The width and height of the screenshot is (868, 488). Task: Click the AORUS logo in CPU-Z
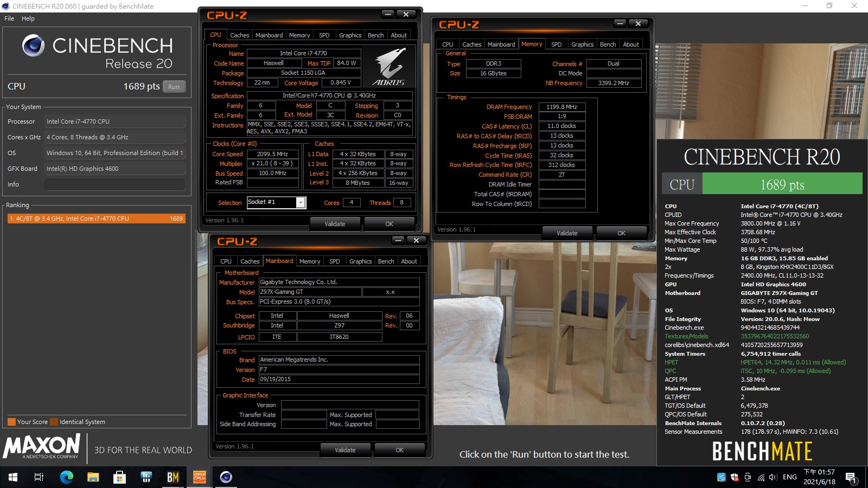[x=389, y=67]
